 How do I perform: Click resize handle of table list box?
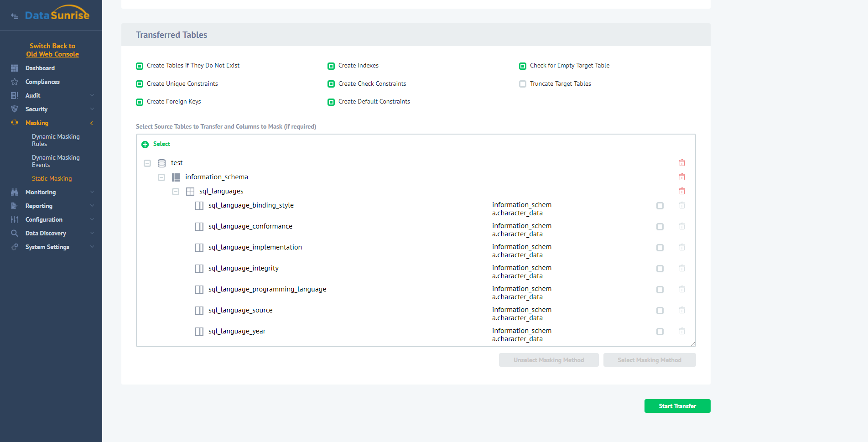tap(692, 344)
